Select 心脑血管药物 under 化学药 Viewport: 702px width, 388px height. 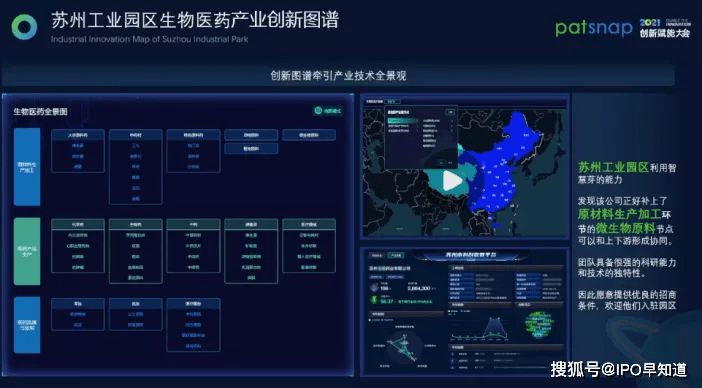point(78,246)
